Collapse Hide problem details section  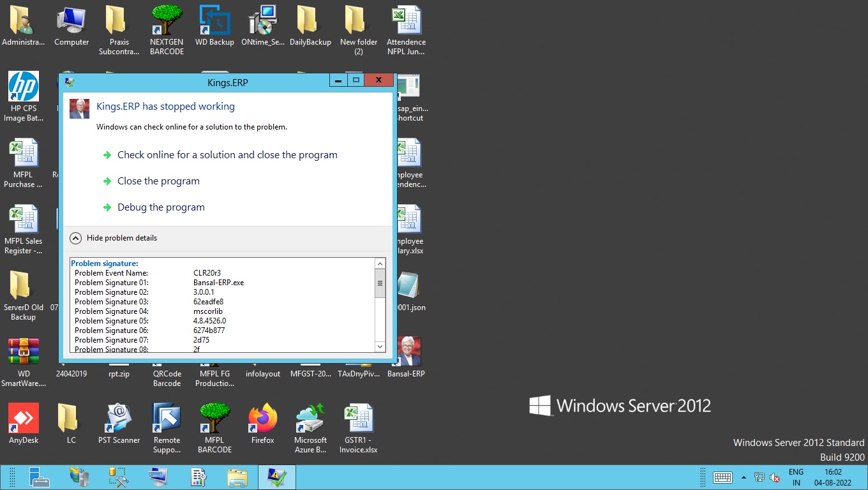click(114, 238)
